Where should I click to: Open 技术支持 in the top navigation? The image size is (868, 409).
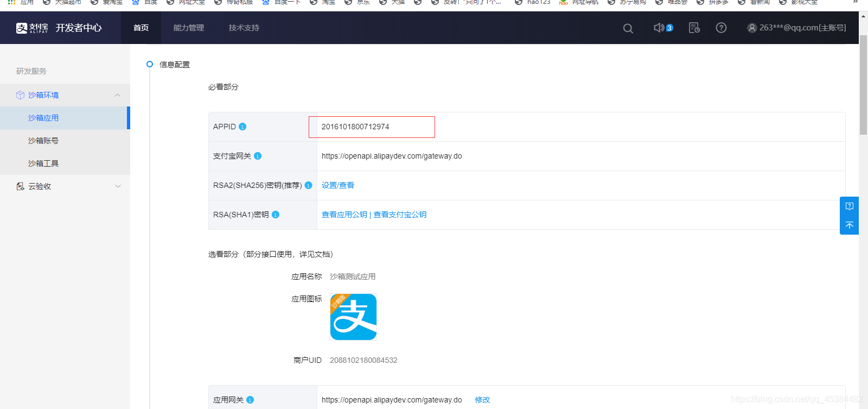pyautogui.click(x=244, y=28)
